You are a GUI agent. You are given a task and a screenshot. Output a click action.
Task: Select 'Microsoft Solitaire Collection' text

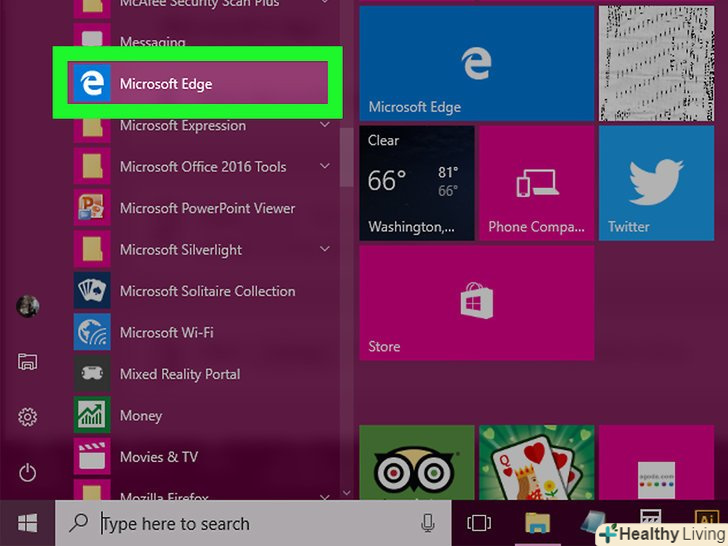point(208,291)
